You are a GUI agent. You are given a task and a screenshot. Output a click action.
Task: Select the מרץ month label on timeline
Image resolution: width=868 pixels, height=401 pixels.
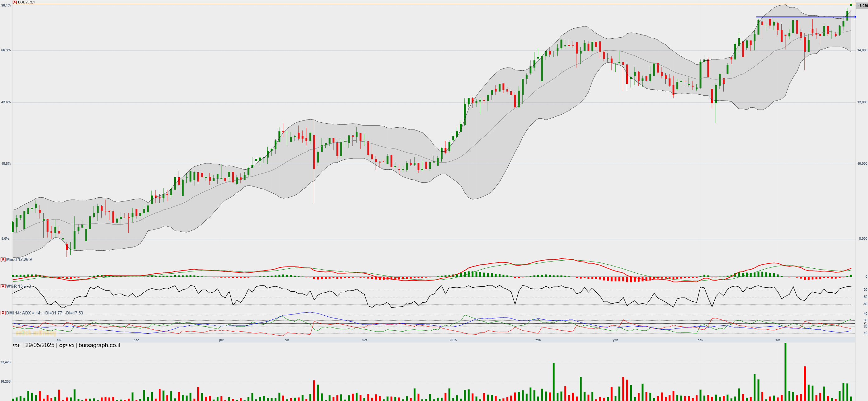(x=615, y=340)
